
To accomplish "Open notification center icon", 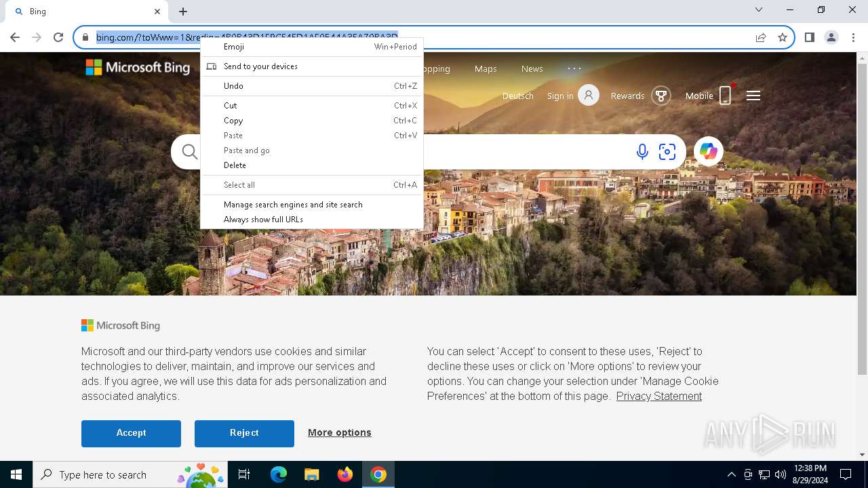I will [846, 474].
